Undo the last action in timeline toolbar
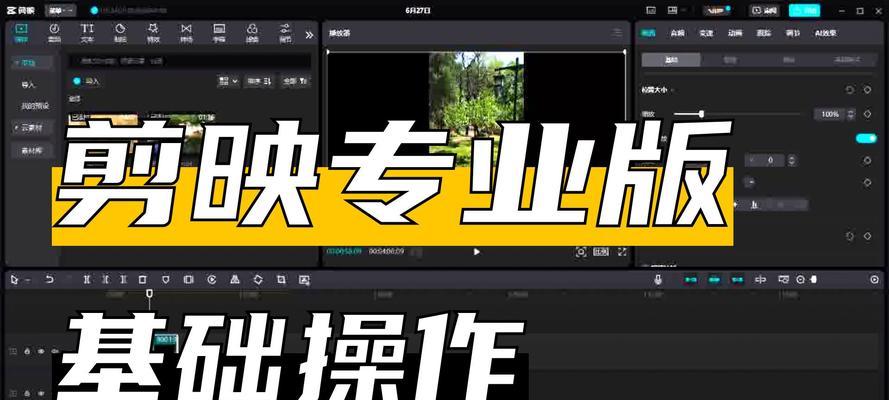This screenshot has height=400, width=889. click(x=49, y=279)
